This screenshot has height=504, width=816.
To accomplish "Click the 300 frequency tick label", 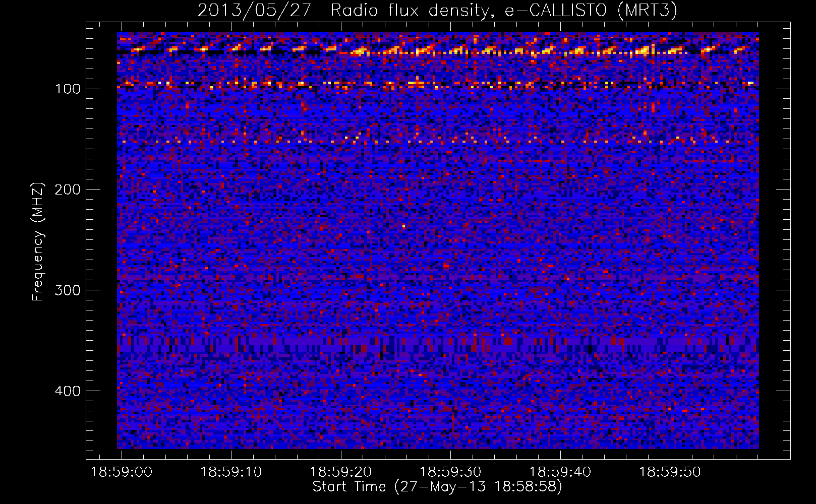I will [68, 290].
